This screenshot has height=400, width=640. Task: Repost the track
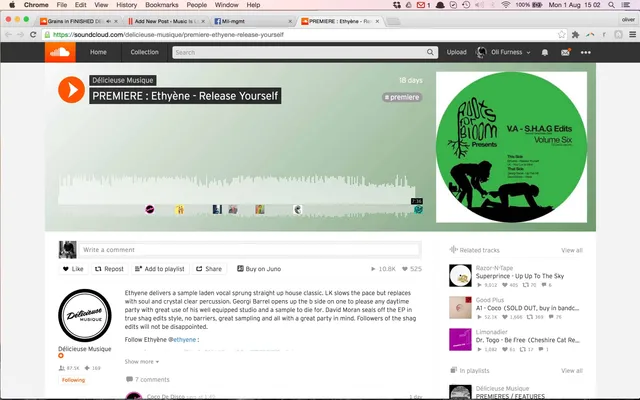(109, 269)
